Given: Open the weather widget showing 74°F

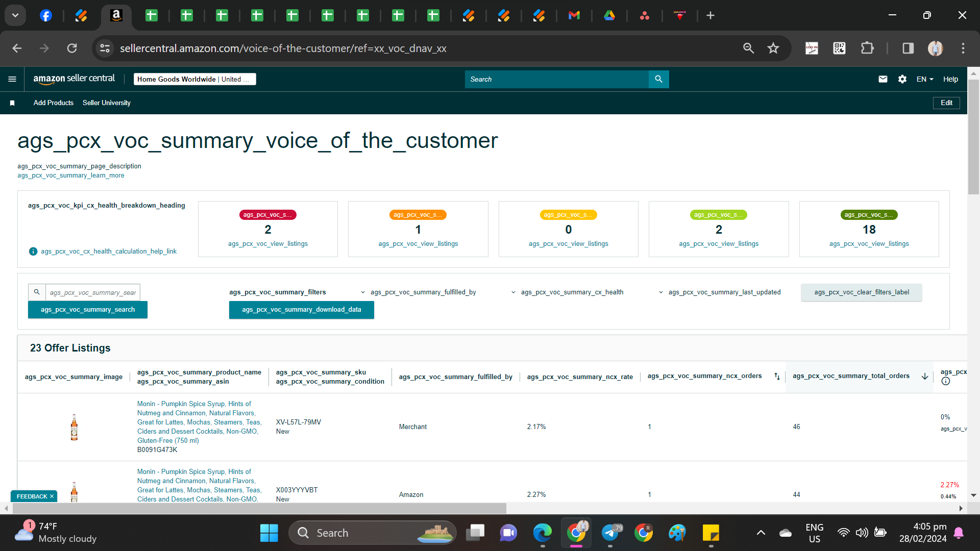Looking at the screenshot, I should pyautogui.click(x=56, y=533).
